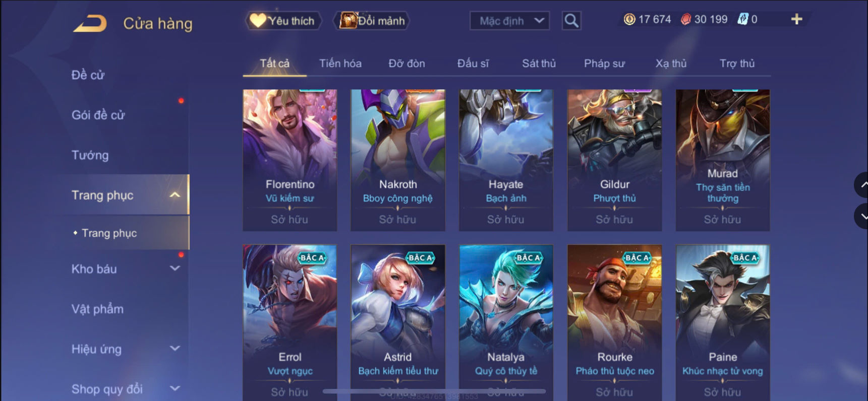The width and height of the screenshot is (868, 401).
Task: Open the Yêu thích heart favorites
Action: (283, 21)
